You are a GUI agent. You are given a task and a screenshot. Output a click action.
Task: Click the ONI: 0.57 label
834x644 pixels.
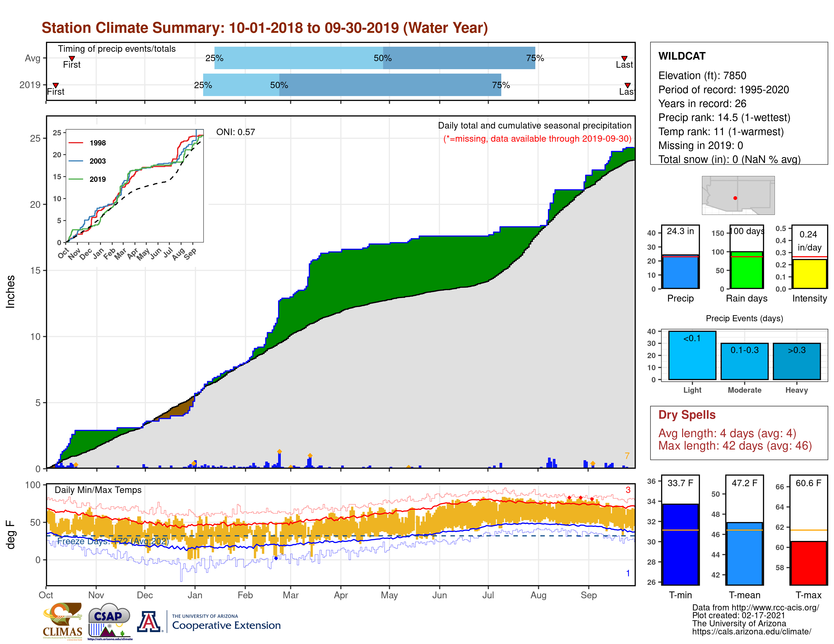pyautogui.click(x=235, y=132)
